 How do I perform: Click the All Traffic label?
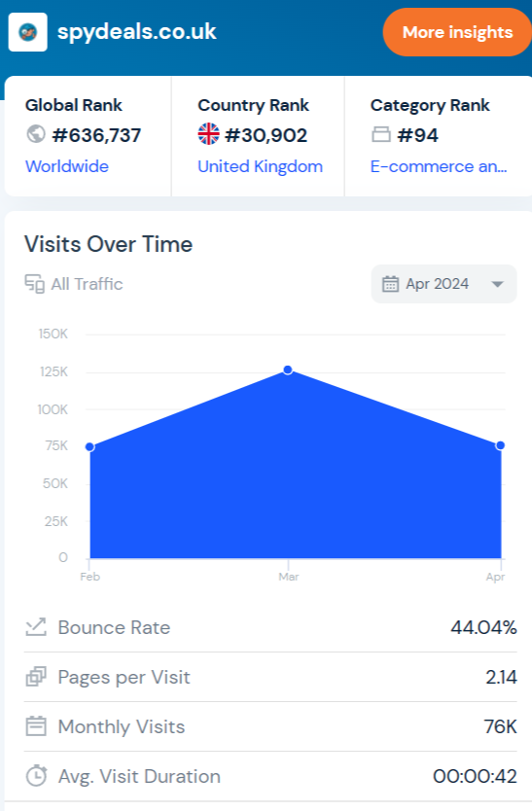point(87,284)
